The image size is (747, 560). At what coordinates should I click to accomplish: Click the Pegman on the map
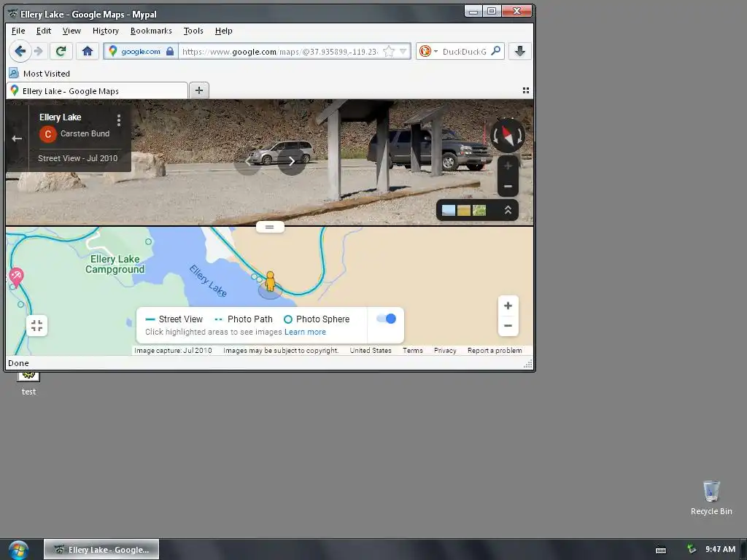pyautogui.click(x=270, y=281)
